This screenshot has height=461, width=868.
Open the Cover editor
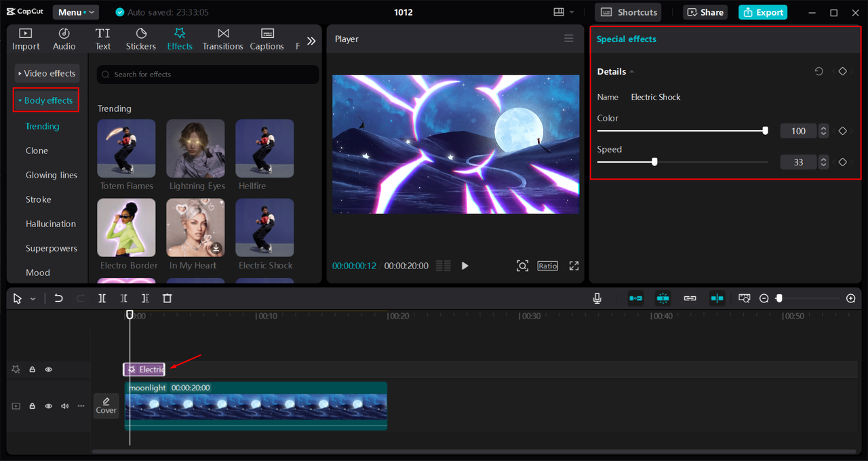(106, 405)
